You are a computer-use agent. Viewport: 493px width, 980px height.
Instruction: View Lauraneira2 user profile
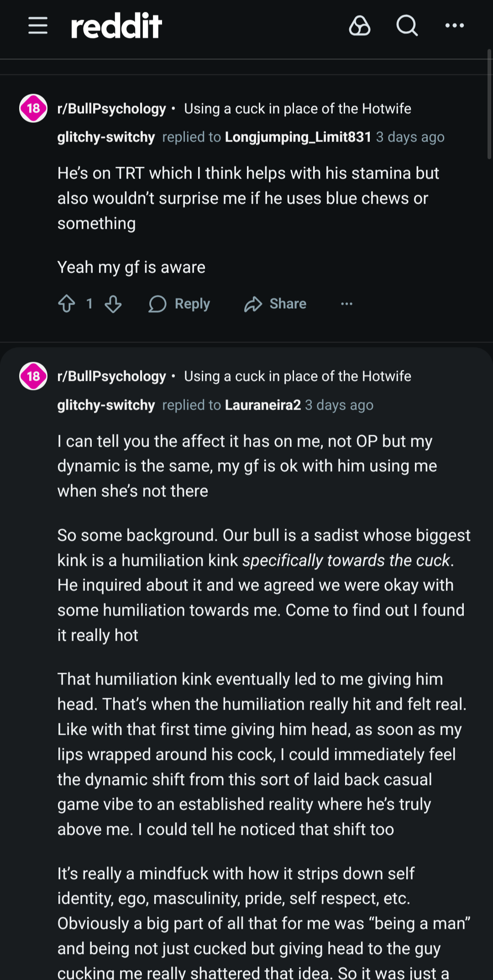(263, 405)
